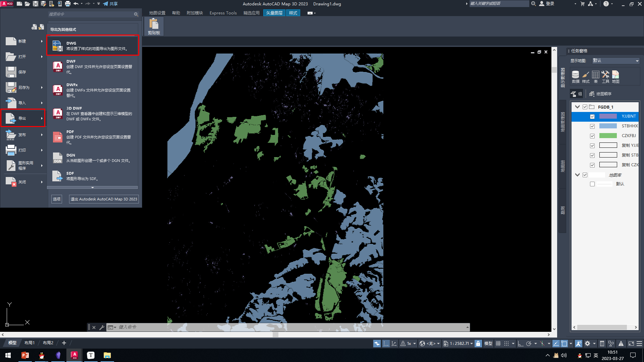
Task: Open the 显示地图 display map dropdown
Action: pyautogui.click(x=637, y=61)
